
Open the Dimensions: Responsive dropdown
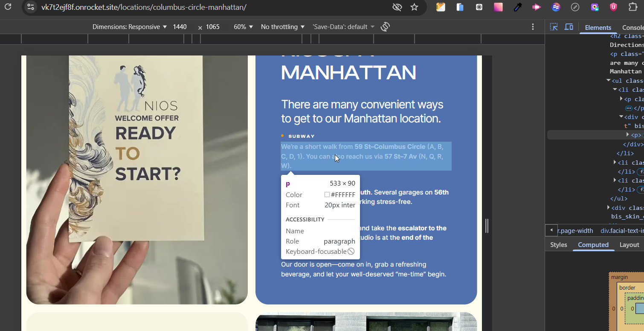click(130, 27)
